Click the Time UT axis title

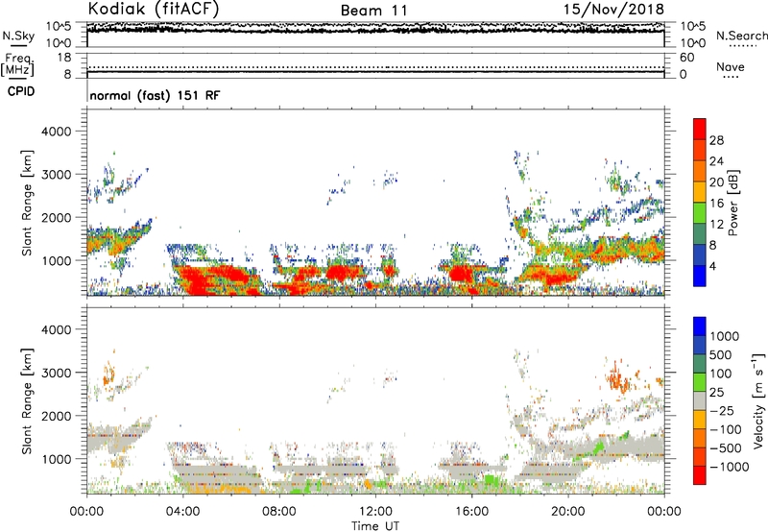tap(375, 526)
